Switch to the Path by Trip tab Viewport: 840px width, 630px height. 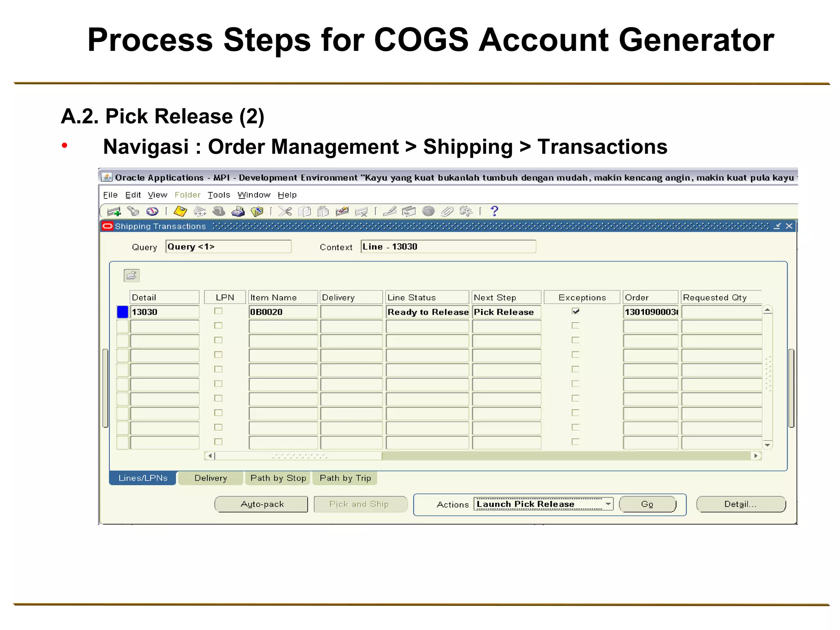(x=345, y=478)
